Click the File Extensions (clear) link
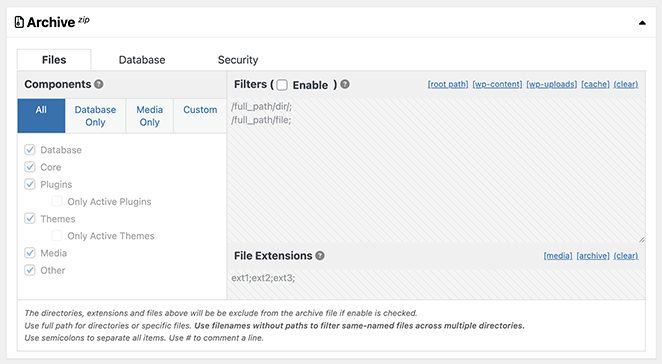The height and width of the screenshot is (364, 662). point(626,255)
